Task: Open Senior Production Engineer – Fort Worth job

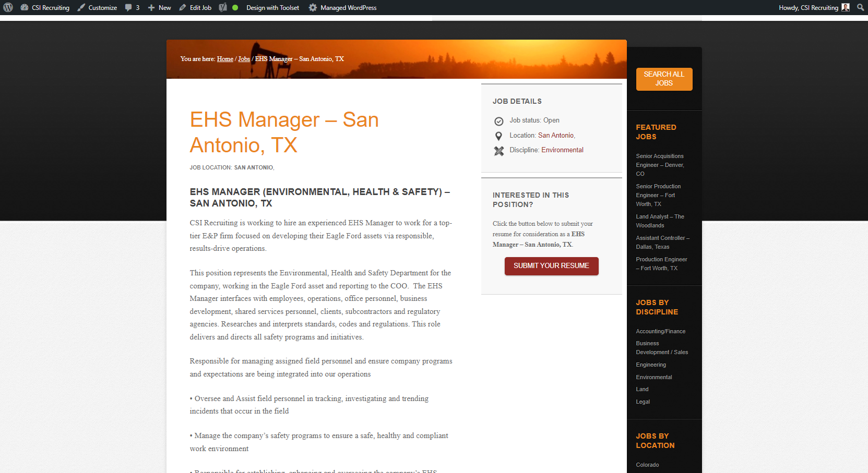Action: pos(658,195)
